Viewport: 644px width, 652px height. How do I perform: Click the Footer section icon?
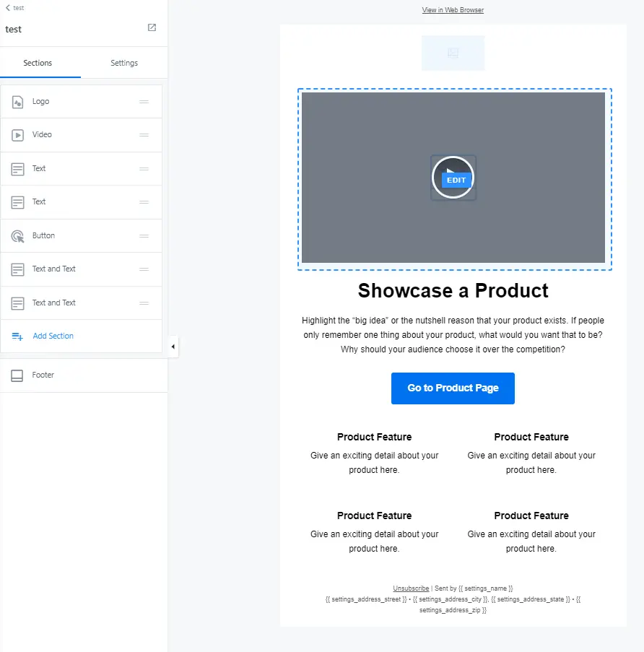(18, 375)
